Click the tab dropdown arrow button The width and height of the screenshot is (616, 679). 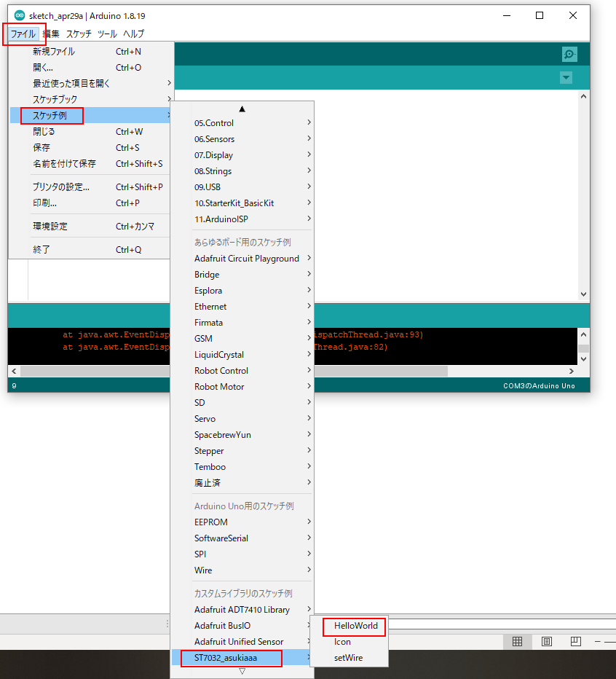[566, 78]
